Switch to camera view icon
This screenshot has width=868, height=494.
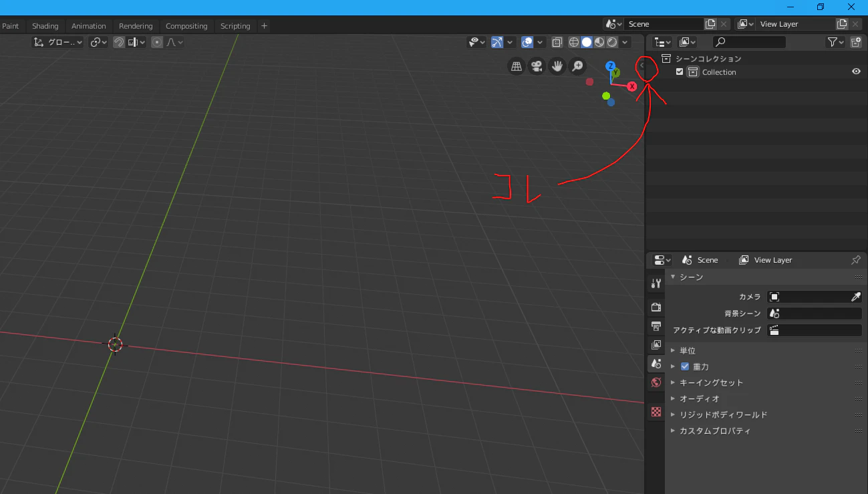[x=537, y=66]
